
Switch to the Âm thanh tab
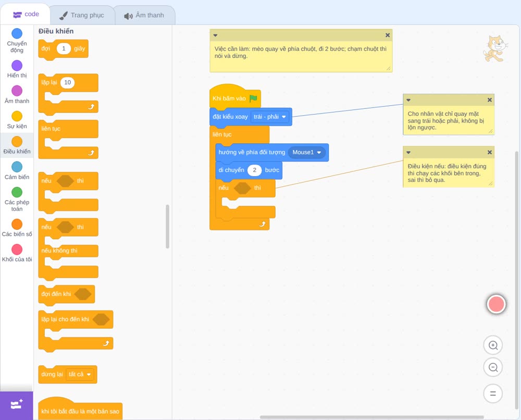click(x=144, y=15)
